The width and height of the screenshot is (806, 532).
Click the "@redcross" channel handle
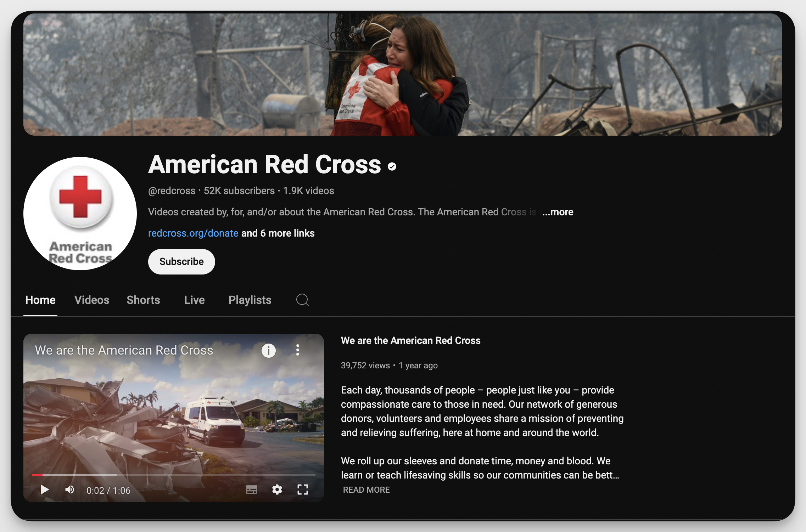pos(172,191)
